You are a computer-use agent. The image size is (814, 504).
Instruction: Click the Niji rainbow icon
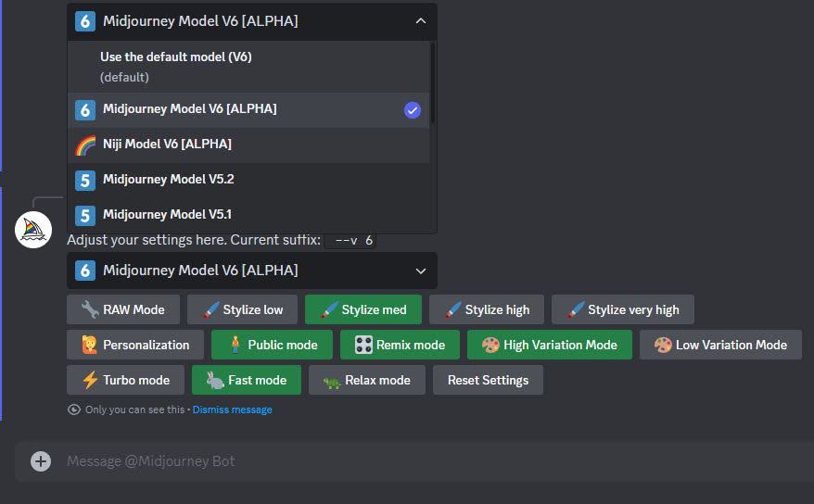pos(85,145)
